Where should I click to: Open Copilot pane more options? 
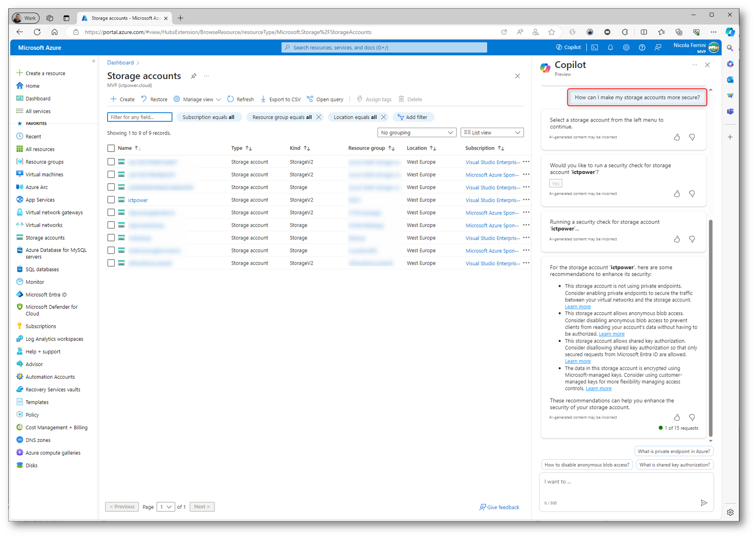[x=694, y=65]
